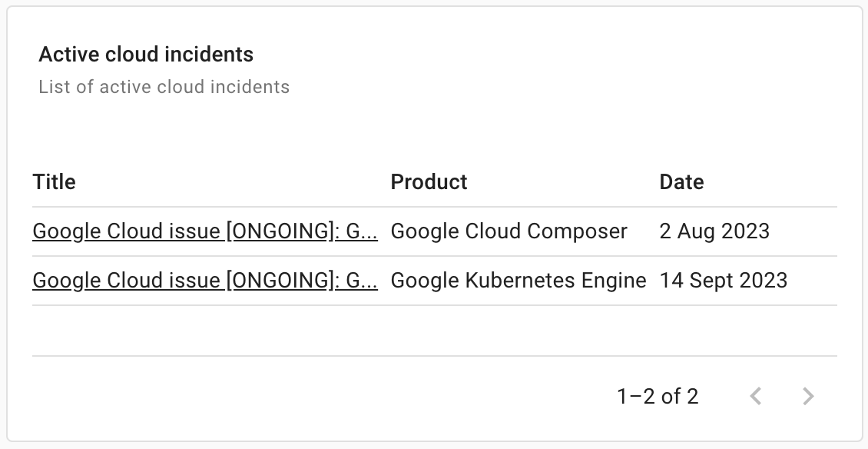
Task: Click the List of active cloud incidents subtitle
Action: [163, 87]
